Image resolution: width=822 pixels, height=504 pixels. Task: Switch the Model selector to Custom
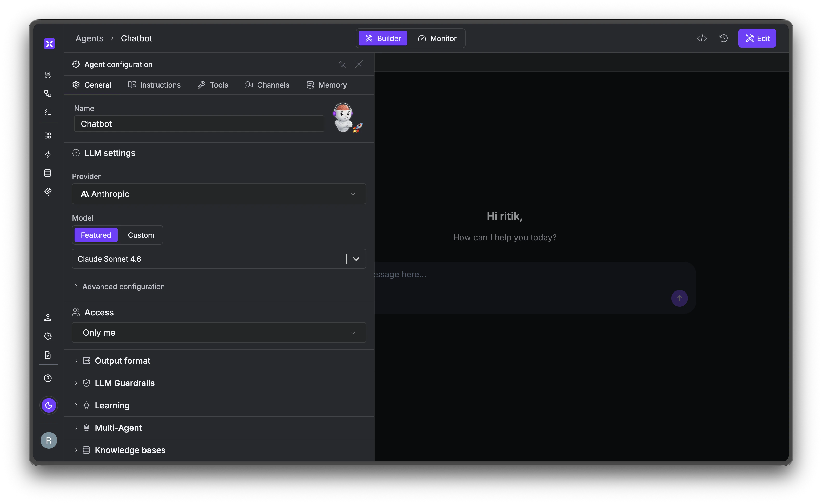tap(141, 235)
